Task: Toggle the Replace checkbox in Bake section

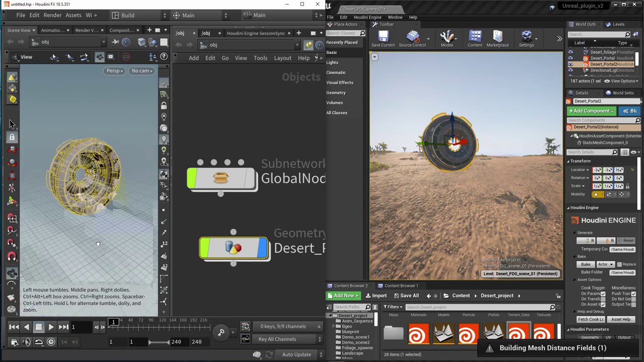Action: pos(619,264)
